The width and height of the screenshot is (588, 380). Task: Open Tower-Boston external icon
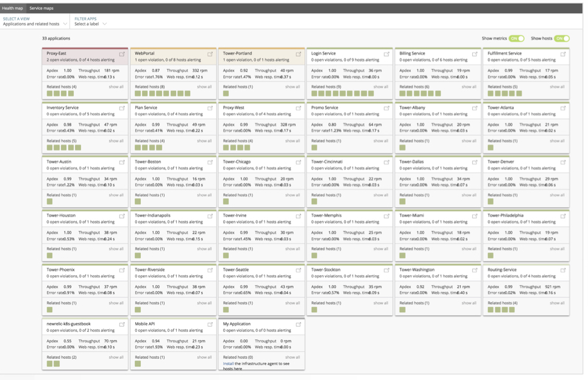(x=210, y=162)
